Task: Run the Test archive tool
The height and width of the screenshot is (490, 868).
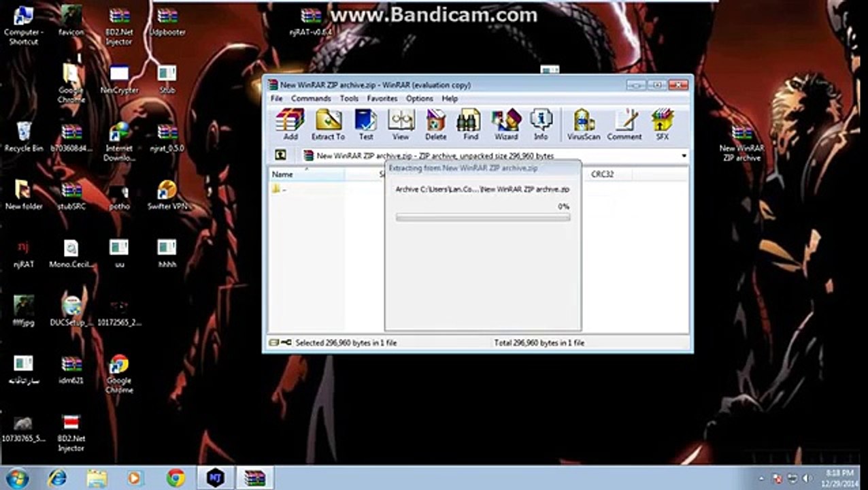Action: click(x=366, y=125)
